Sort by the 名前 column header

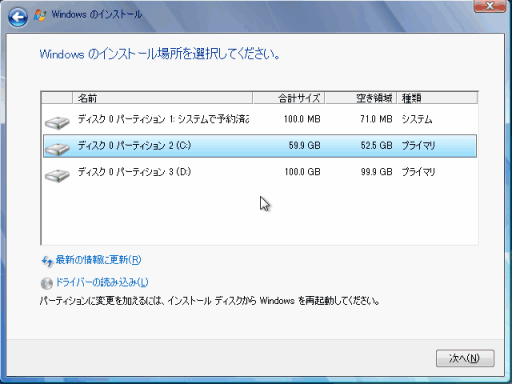(x=163, y=98)
